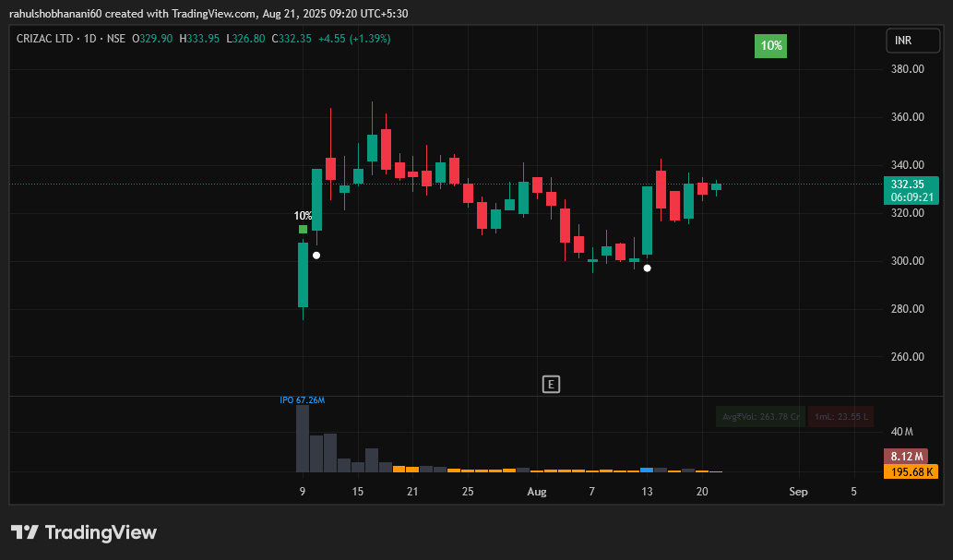This screenshot has width=953, height=560.
Task: Click the open value O329.90
Action: pyautogui.click(x=152, y=39)
